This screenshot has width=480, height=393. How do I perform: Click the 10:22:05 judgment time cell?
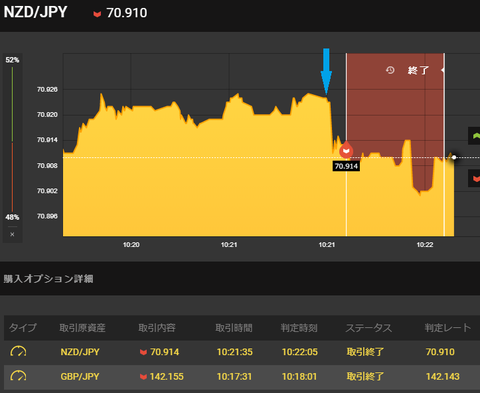pyautogui.click(x=300, y=352)
